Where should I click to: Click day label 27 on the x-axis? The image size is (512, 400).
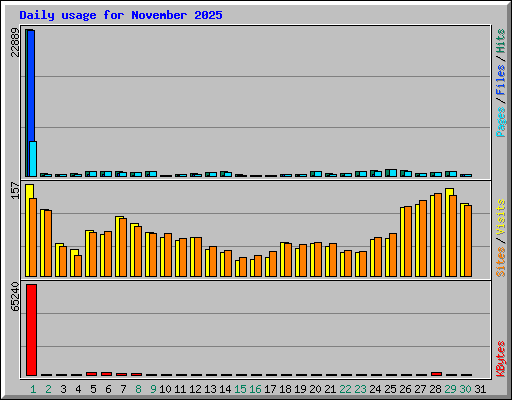pos(420,389)
